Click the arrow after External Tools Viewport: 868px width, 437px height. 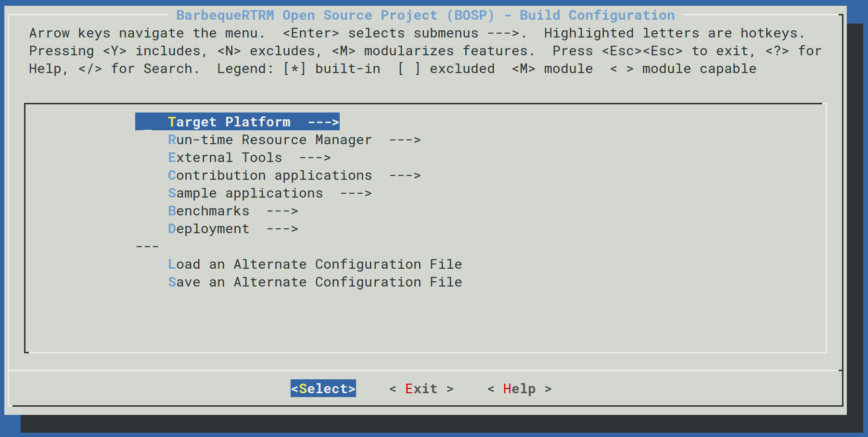(315, 158)
